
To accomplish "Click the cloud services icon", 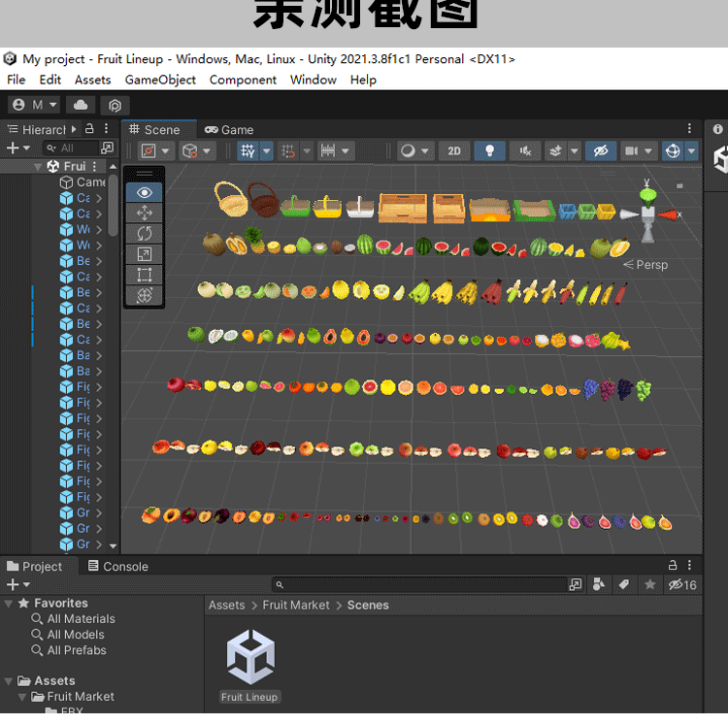I will [x=81, y=105].
